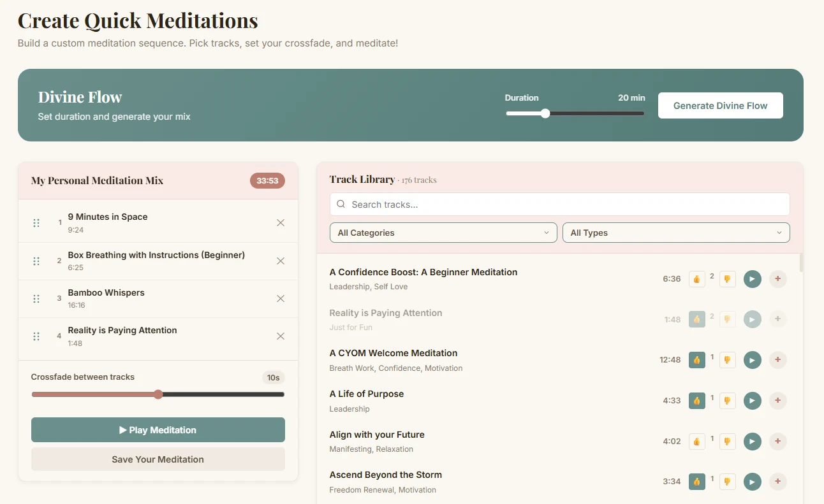824x504 pixels.
Task: Open the All Categories dropdown
Action: (x=443, y=233)
